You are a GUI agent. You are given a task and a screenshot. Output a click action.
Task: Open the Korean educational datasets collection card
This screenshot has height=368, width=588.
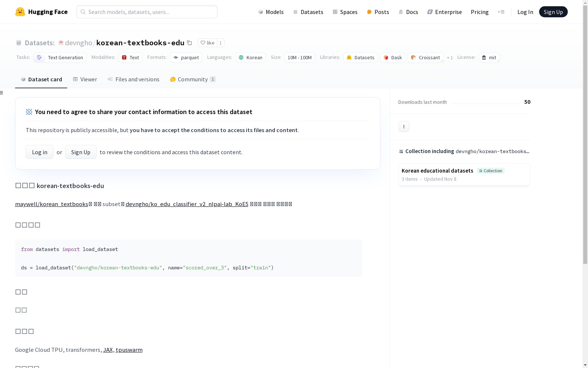tap(464, 174)
